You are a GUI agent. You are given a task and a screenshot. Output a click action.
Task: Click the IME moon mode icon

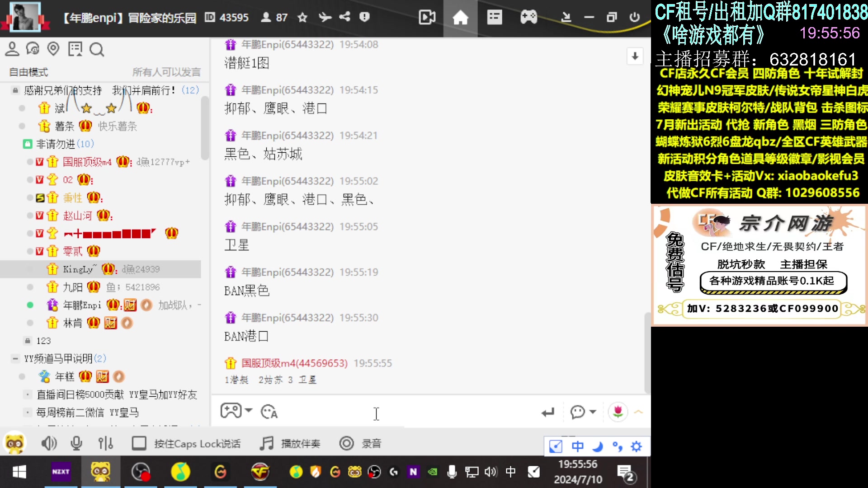tap(598, 446)
